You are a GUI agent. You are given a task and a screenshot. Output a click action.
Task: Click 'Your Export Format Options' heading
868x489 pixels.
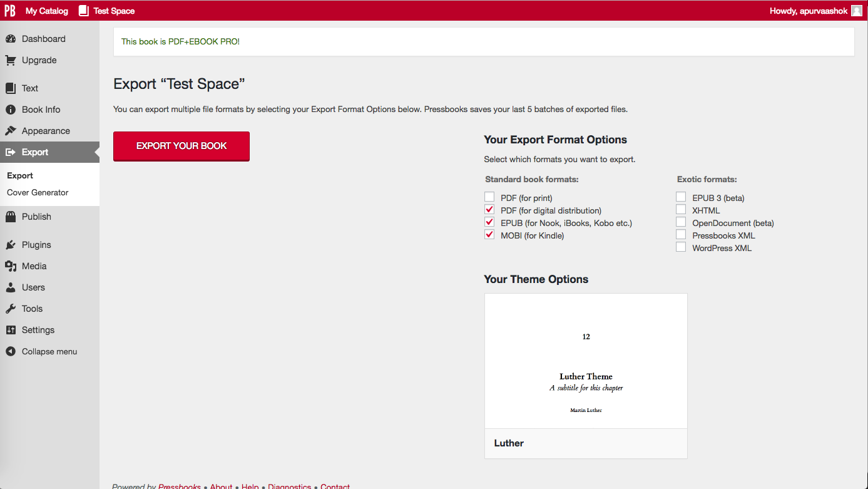[556, 140]
